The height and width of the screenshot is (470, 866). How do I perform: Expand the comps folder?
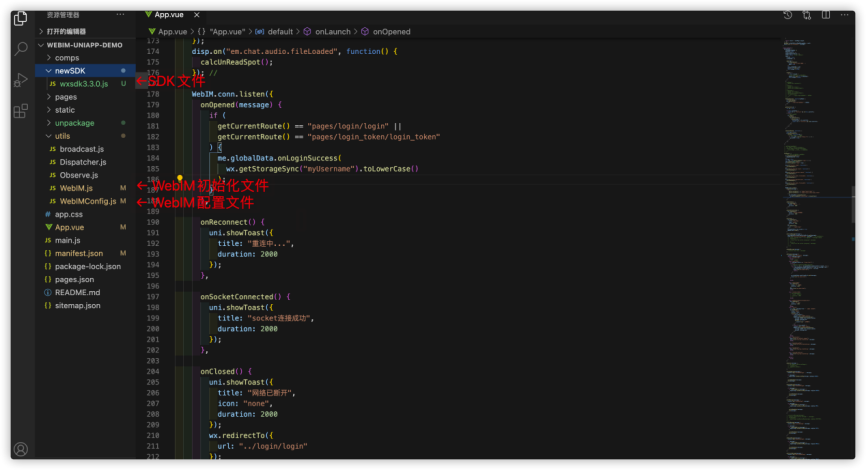(66, 58)
